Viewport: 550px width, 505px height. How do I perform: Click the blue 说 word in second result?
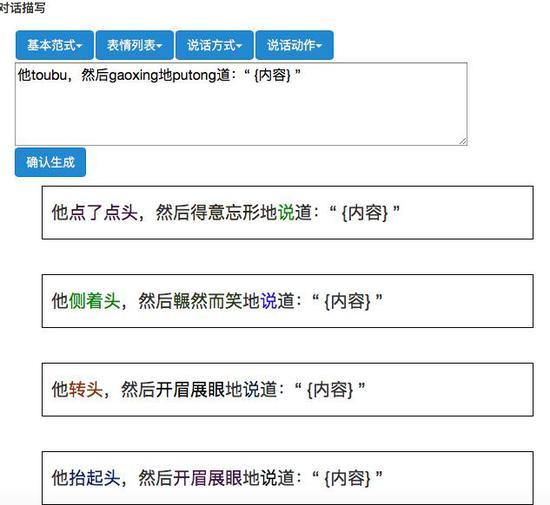point(269,301)
